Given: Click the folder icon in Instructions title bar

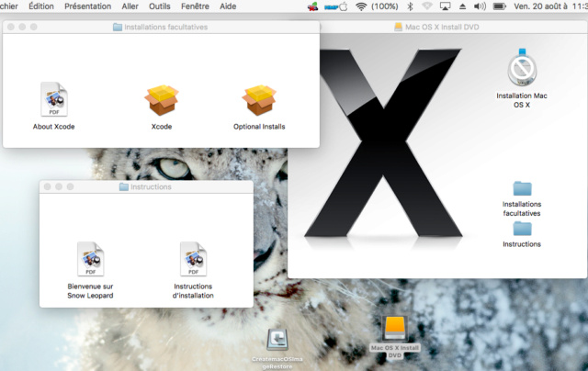Looking at the screenshot, I should (124, 186).
